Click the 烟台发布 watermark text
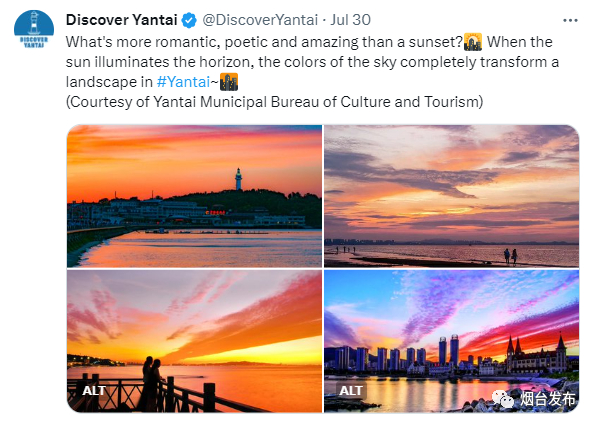The height and width of the screenshot is (425, 595). (x=547, y=399)
